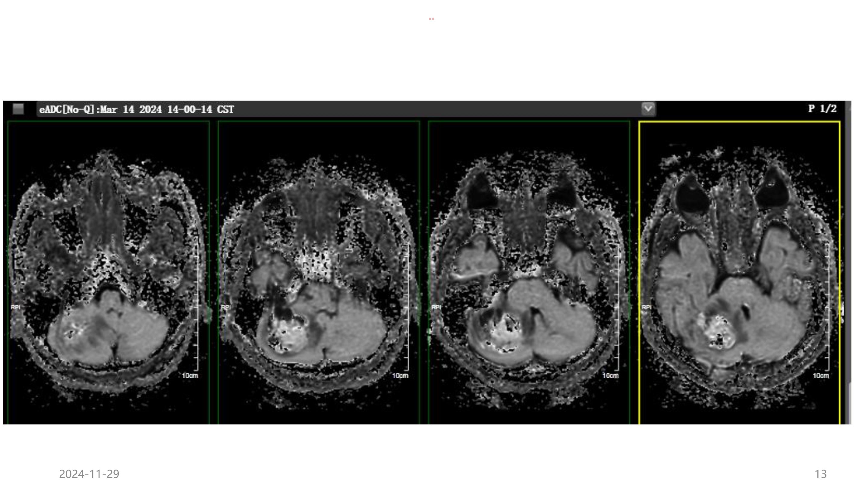Select the third ADC slice image

tap(529, 272)
